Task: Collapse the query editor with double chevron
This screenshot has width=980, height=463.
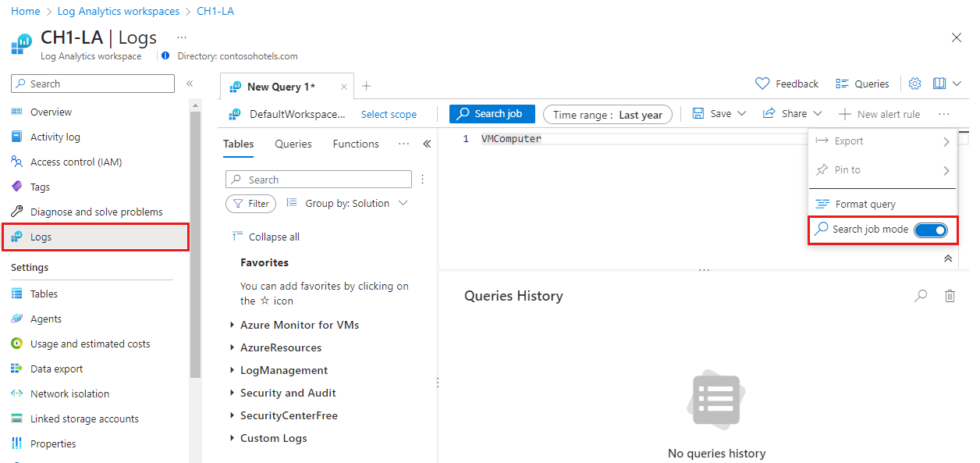Action: click(x=948, y=258)
